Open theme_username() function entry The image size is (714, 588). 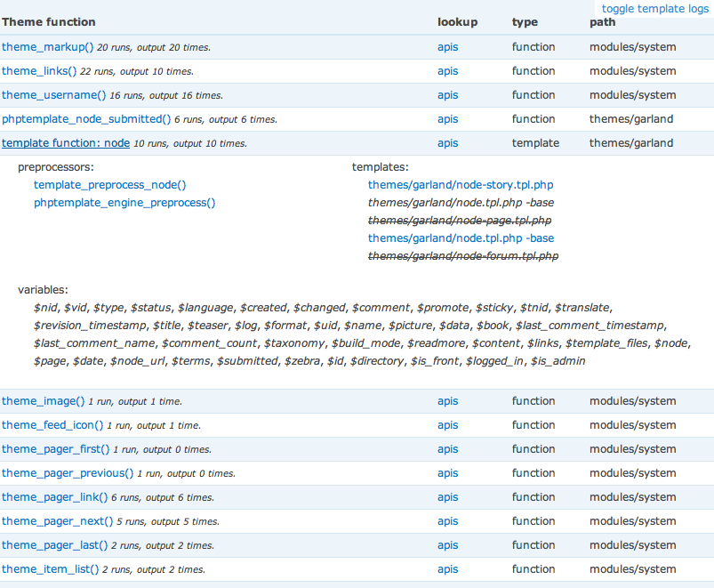[53, 95]
